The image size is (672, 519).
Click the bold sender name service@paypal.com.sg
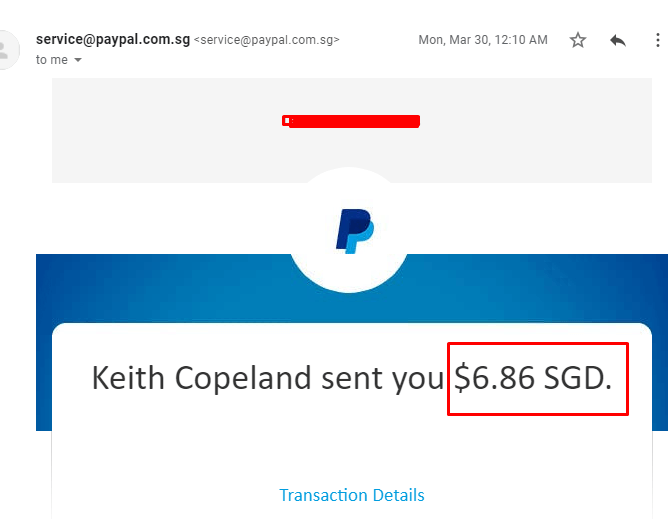(111, 40)
